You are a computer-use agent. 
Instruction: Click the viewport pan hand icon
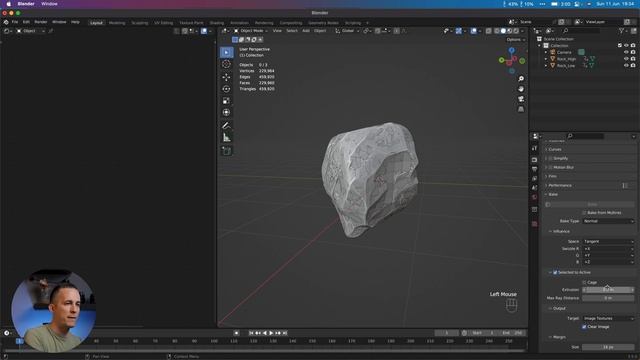(521, 89)
